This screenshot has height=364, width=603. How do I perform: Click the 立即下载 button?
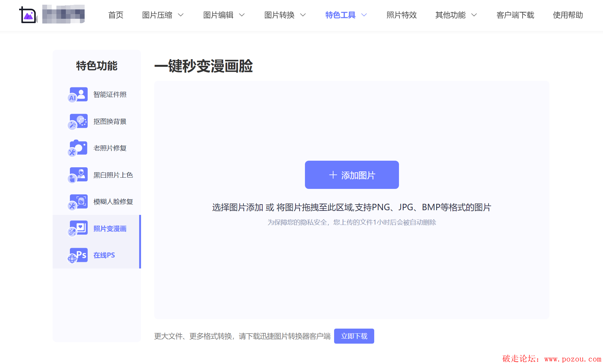tap(354, 336)
